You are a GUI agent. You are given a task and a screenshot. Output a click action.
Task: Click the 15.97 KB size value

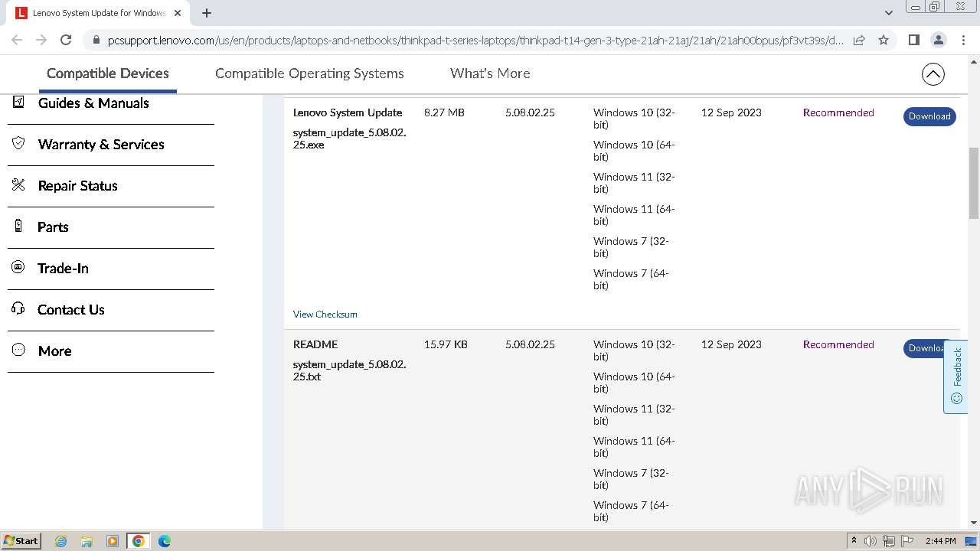446,344
